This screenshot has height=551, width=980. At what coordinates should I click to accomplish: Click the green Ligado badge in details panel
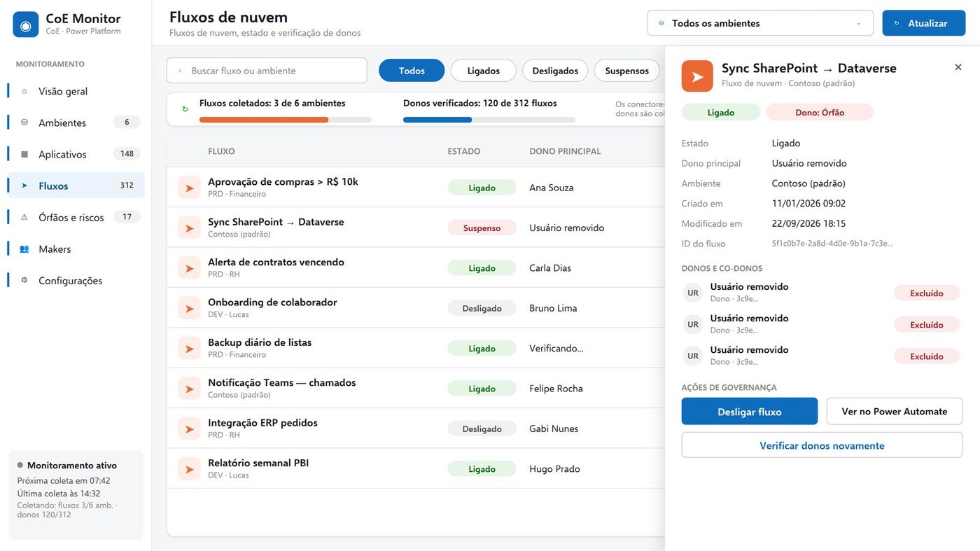click(720, 112)
